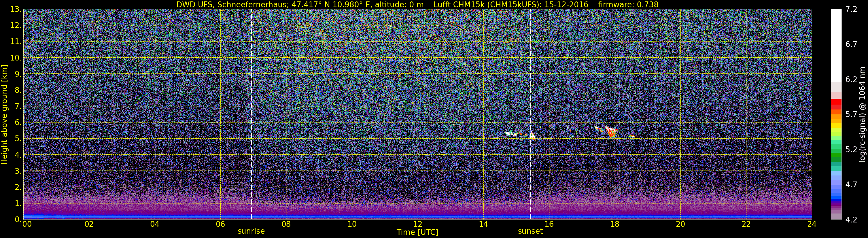Click the plot title with DWD UFS Schneefernerhaus
Viewport: 868px width, 238px height.
(x=417, y=4)
